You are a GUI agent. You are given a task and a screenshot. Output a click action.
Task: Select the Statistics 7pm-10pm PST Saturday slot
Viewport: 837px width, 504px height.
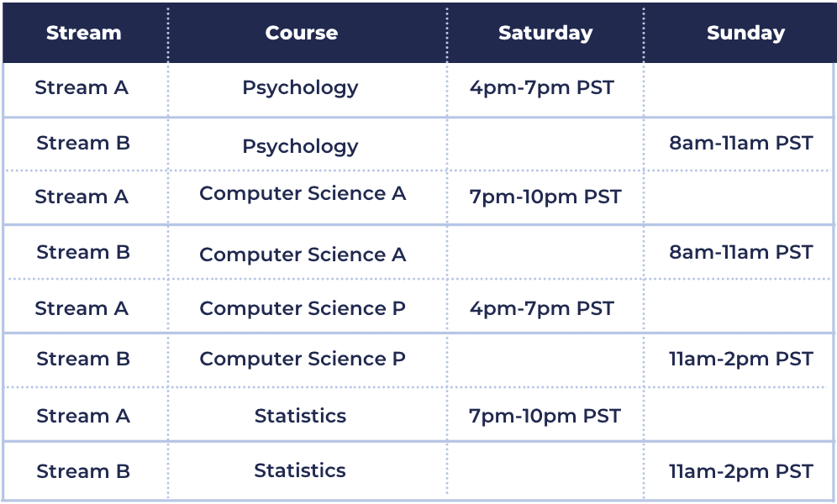[545, 417]
